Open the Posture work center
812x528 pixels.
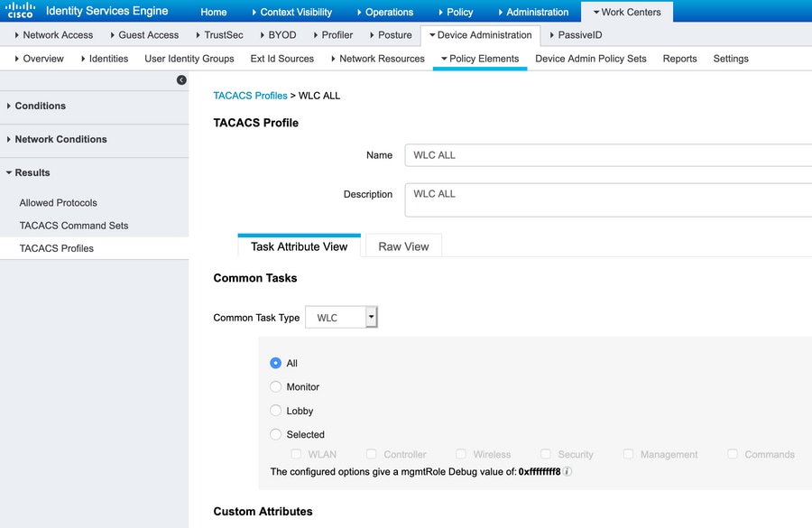pyautogui.click(x=391, y=34)
